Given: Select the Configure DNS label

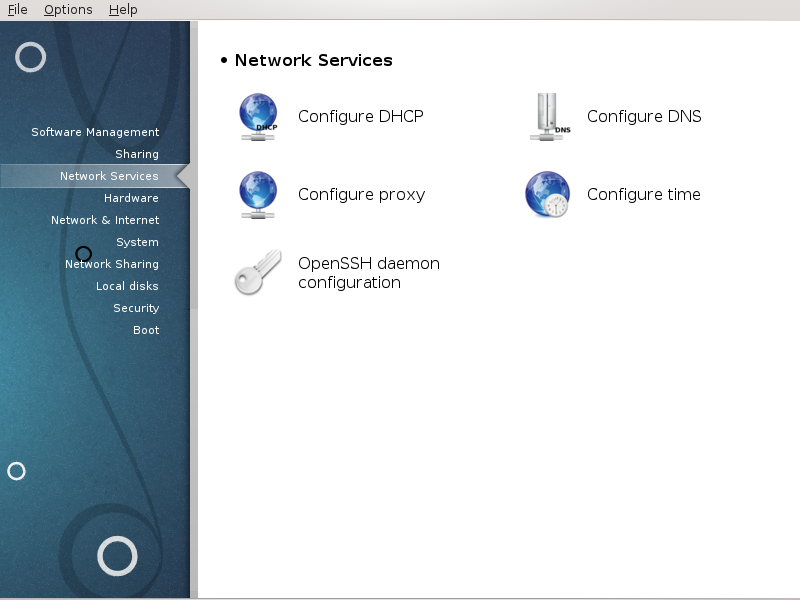Looking at the screenshot, I should [644, 116].
